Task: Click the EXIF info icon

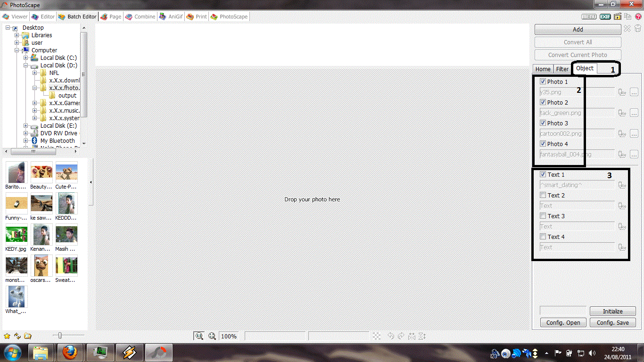Action: click(605, 16)
